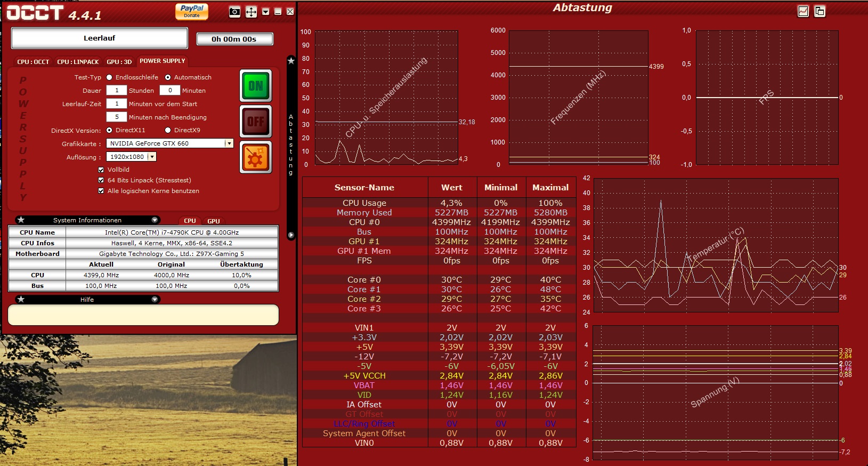
Task: Select the +5V VCCH voltage row
Action: tap(439, 376)
